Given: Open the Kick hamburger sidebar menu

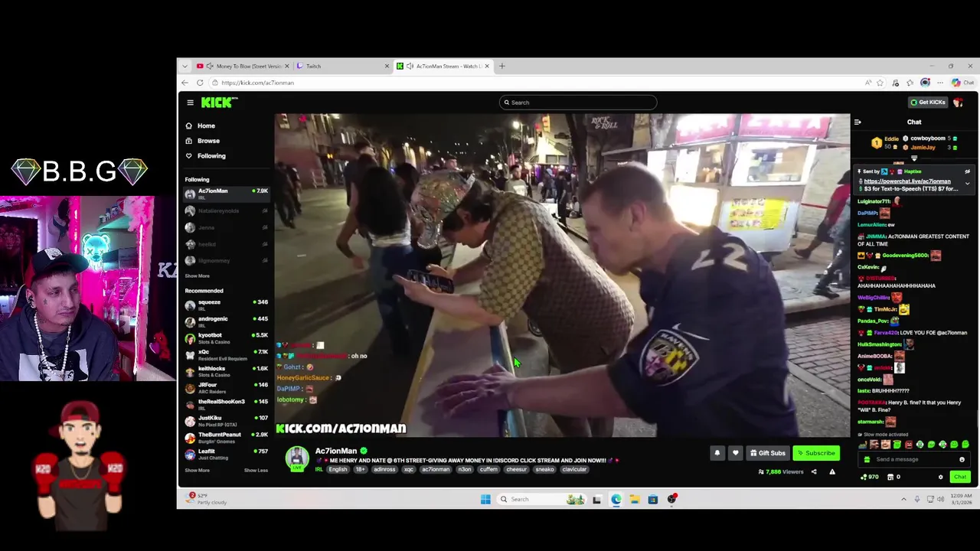Looking at the screenshot, I should [190, 103].
